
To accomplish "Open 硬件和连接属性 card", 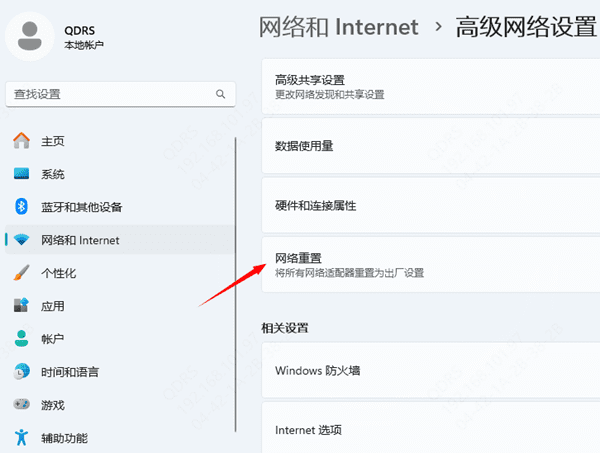I will click(x=431, y=205).
